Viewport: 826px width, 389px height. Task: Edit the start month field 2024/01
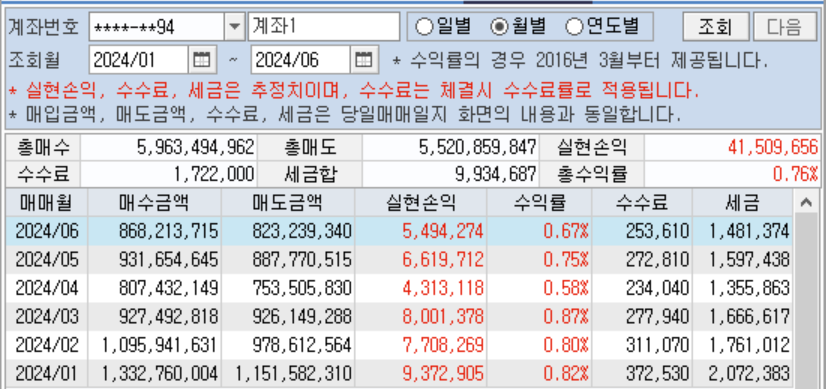[x=139, y=60]
